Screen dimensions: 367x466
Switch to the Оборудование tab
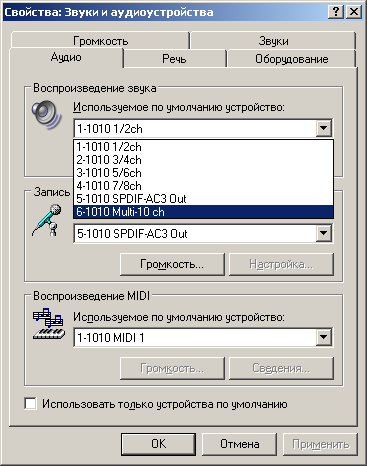292,59
